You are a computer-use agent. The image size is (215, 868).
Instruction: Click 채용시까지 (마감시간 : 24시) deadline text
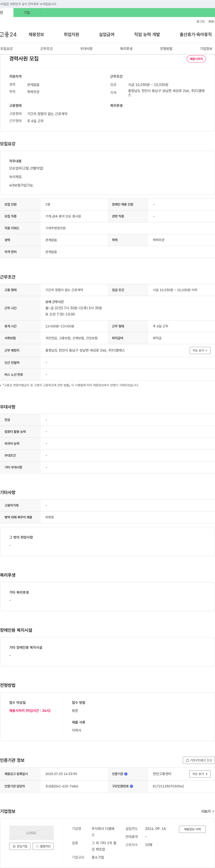click(30, 711)
